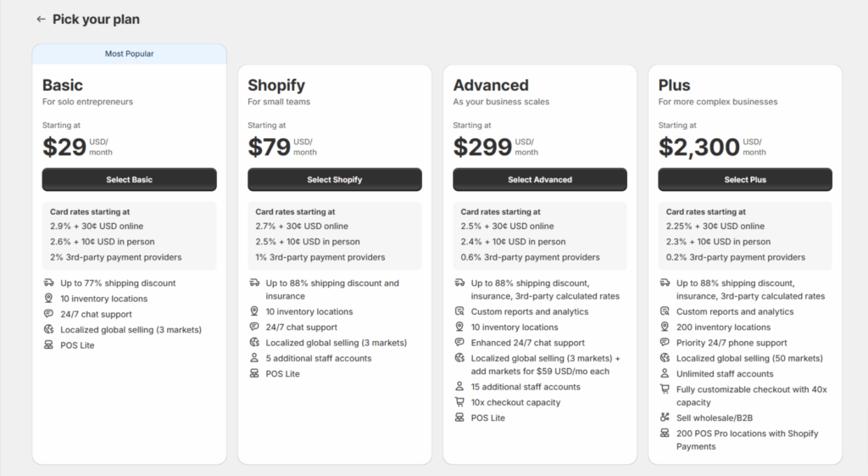The image size is (868, 476).
Task: Click truck icon beside 77% shipping discount
Action: [48, 283]
